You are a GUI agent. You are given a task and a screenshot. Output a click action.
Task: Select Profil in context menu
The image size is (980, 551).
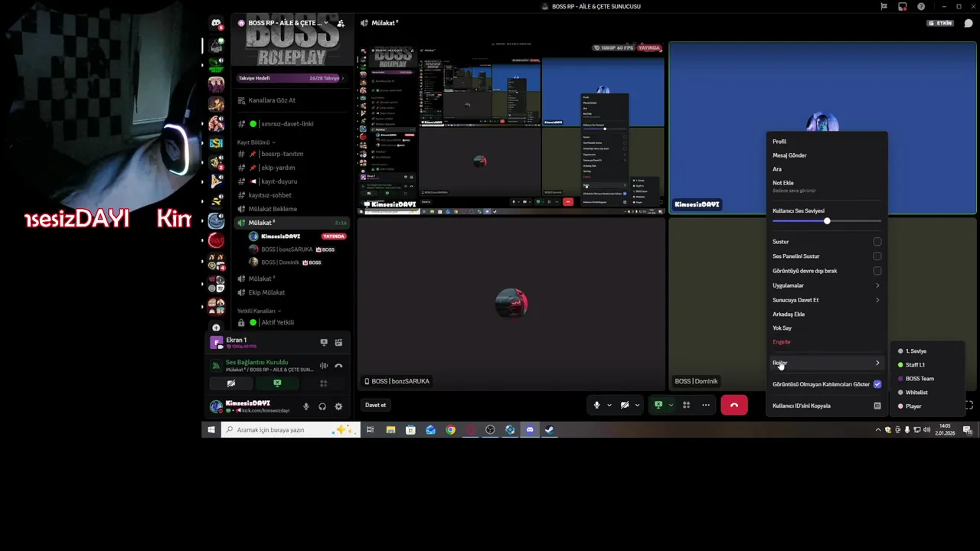coord(827,142)
